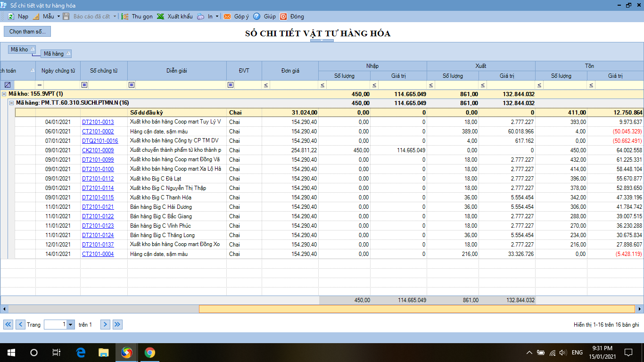Open Task View from the taskbar
Viewport: 644px width, 362px height.
(57, 353)
